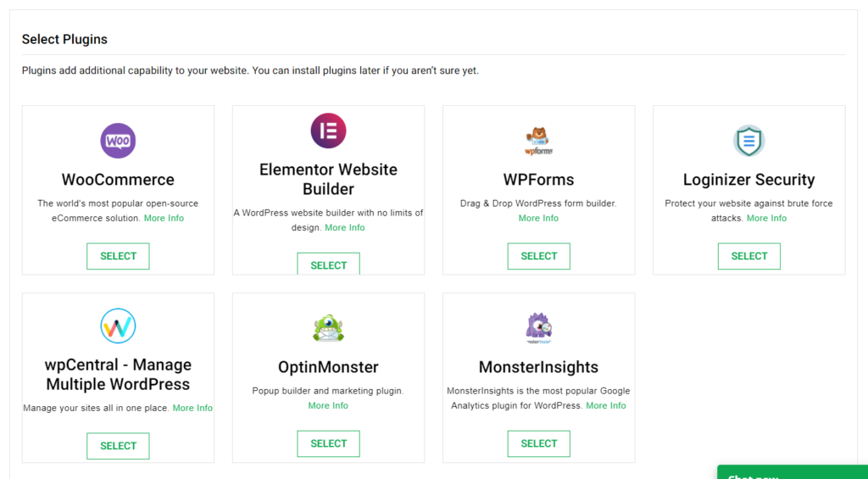This screenshot has width=868, height=479.
Task: Open More Info for Elementor
Action: click(345, 227)
